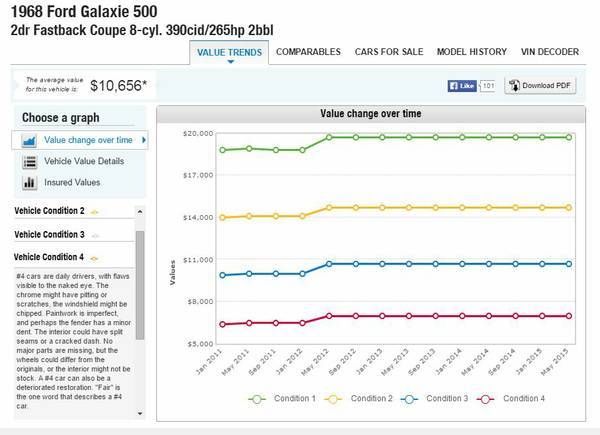Click the bar chart icon beside Insured Values
The width and height of the screenshot is (600, 435).
coord(29,183)
